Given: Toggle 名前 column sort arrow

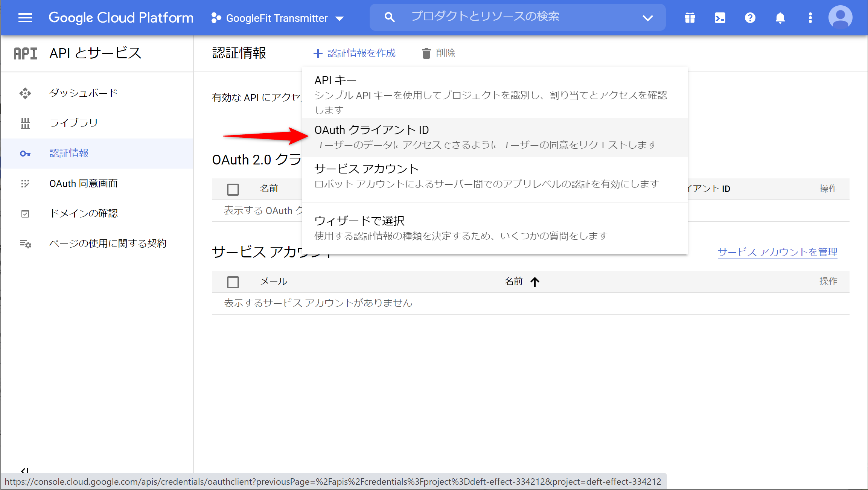Looking at the screenshot, I should tap(535, 282).
